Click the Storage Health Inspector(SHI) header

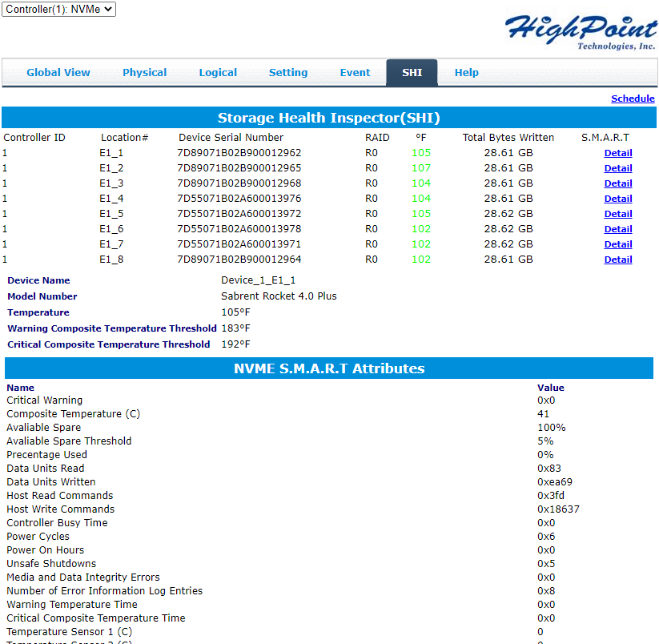coord(329,118)
